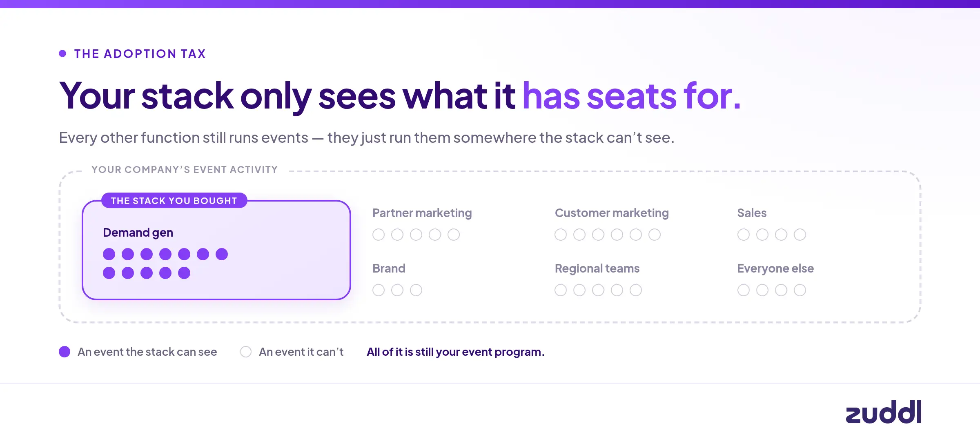Click 'All of it is still your event program.'

coord(455,352)
